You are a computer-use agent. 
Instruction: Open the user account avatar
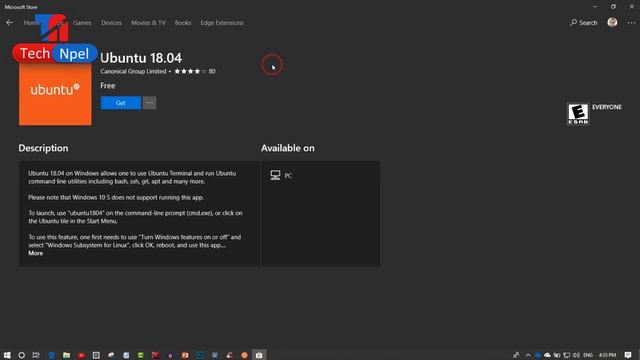coord(612,22)
